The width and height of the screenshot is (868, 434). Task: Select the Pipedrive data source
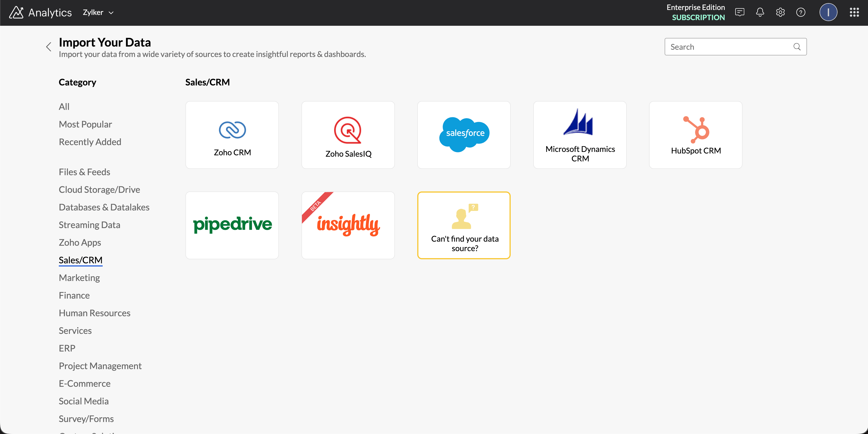(x=232, y=225)
